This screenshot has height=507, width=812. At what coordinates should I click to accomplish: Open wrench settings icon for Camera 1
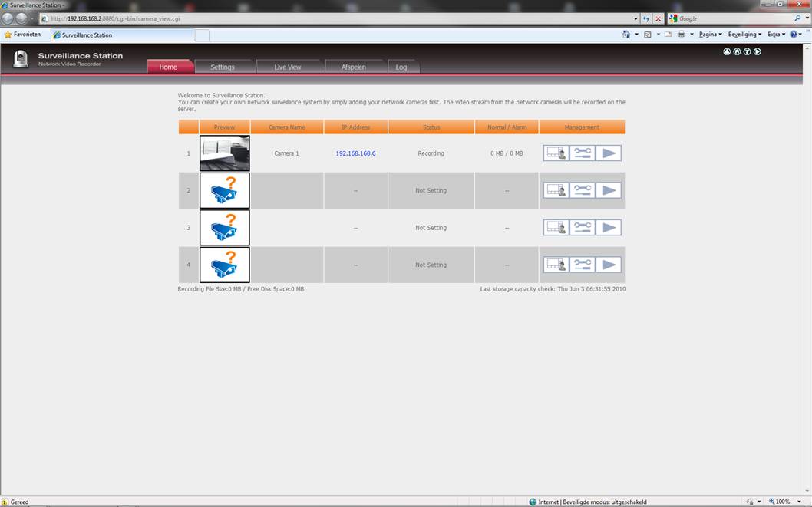point(582,153)
